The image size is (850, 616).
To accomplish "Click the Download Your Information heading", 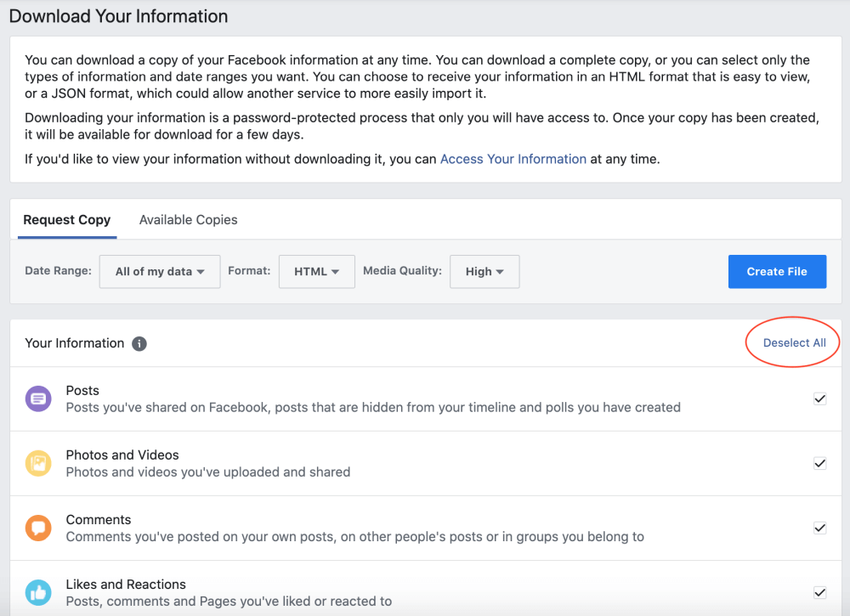I will click(118, 16).
